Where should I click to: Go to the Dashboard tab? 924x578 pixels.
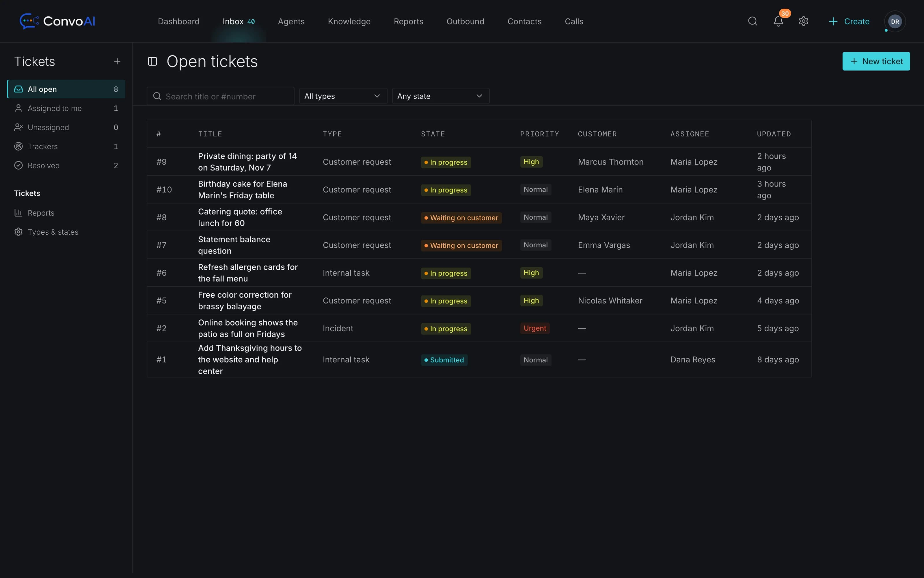pyautogui.click(x=179, y=21)
